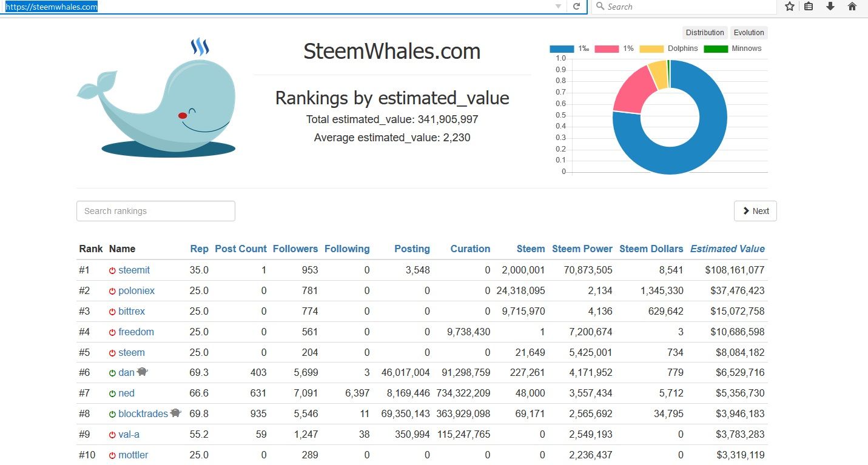Click the red power icon beside poloniex
868x465 pixels.
[x=112, y=291]
